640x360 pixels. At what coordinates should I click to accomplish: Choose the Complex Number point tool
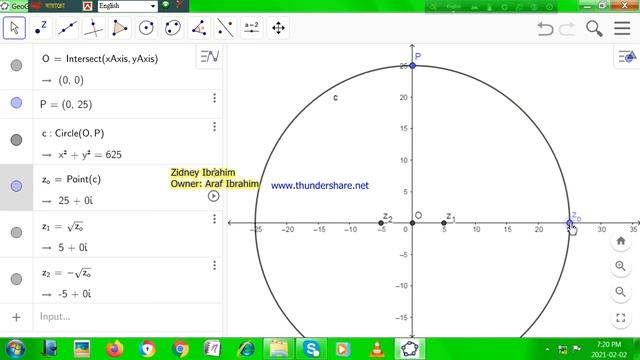(41, 28)
